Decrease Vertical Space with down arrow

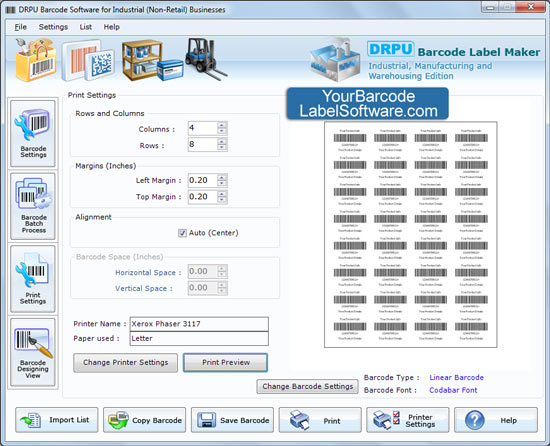click(222, 291)
